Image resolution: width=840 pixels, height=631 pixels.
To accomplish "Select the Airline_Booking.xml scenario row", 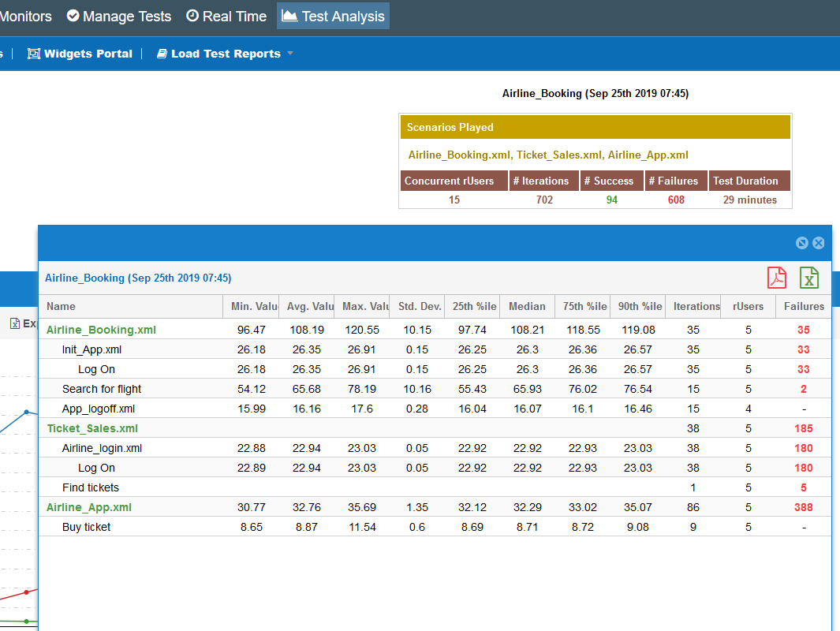I will pos(435,330).
